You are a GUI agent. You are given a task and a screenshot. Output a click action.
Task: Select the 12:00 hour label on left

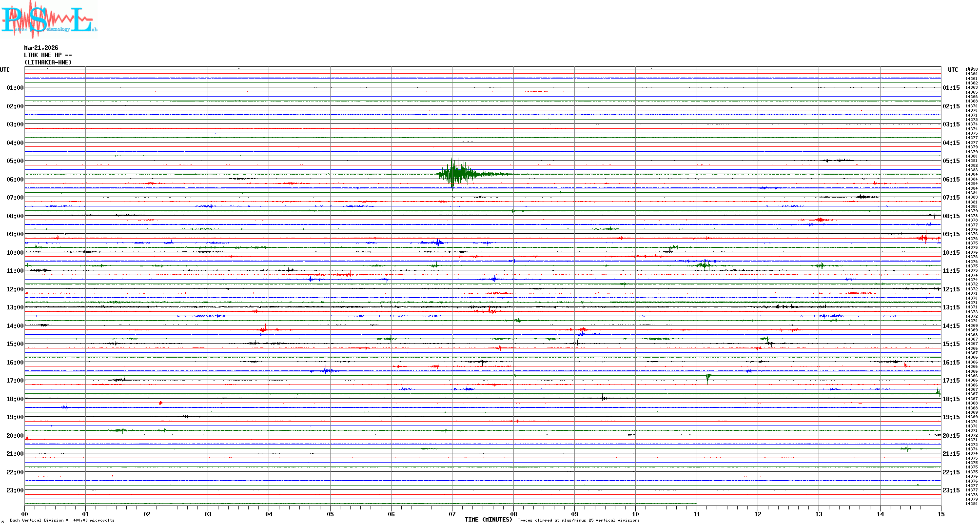[15, 289]
